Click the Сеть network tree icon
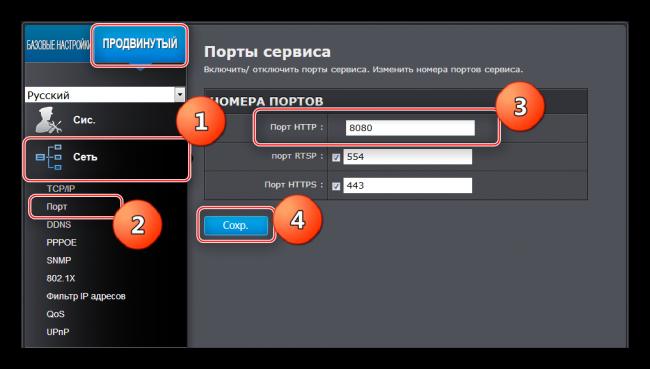Image resolution: width=650 pixels, height=369 pixels. [49, 157]
